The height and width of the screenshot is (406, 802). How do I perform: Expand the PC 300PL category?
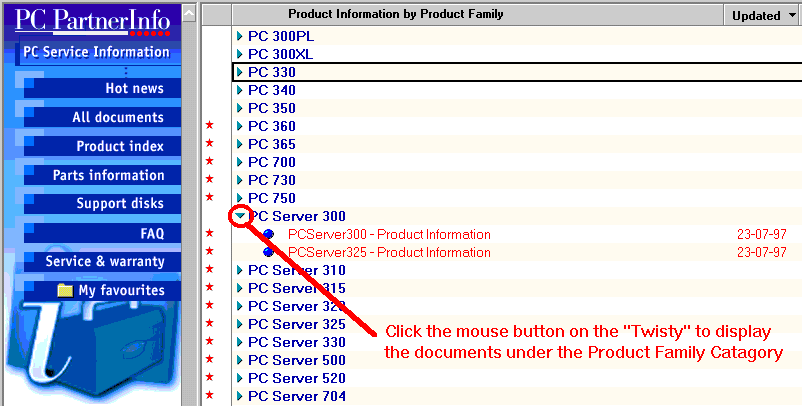(240, 36)
